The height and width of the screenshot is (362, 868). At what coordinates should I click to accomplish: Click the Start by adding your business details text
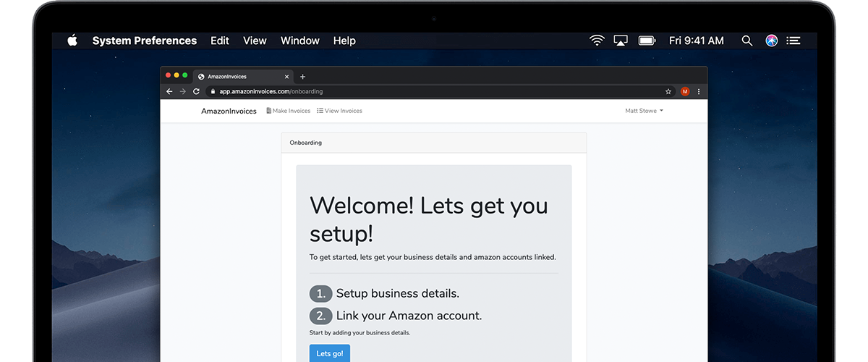359,332
